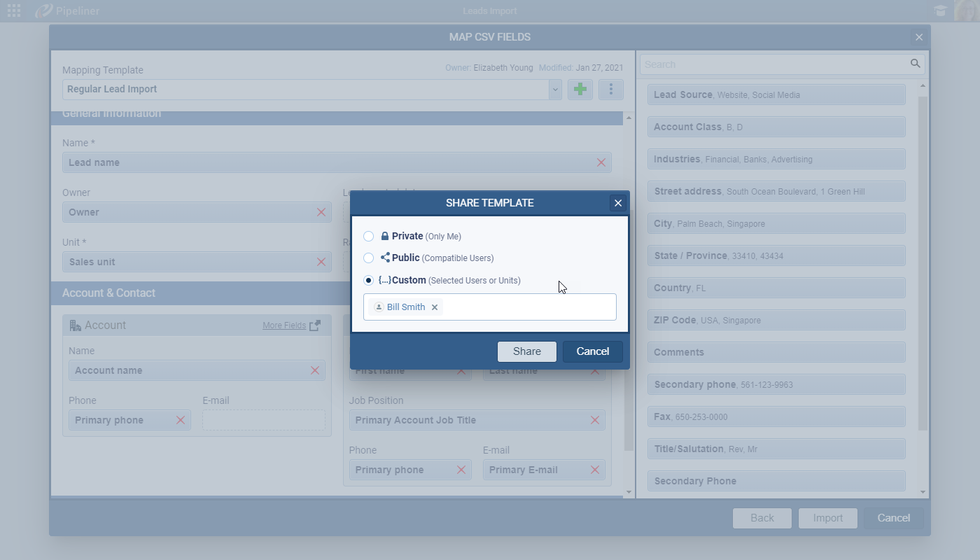Expand the Mapping Template dropdown arrow
The width and height of the screenshot is (980, 560).
555,90
